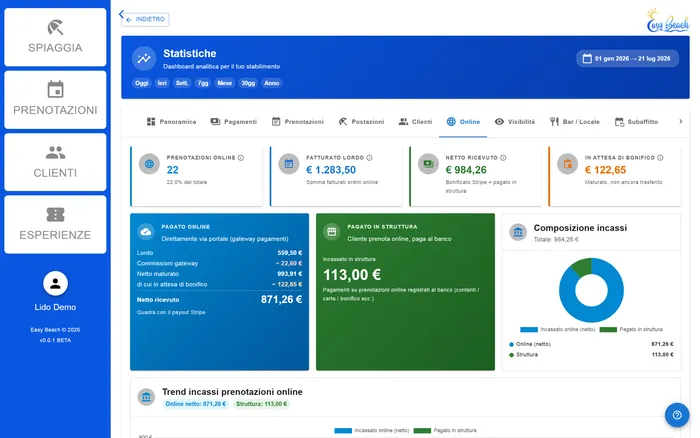The width and height of the screenshot is (700, 438).
Task: Show info for Netto Ricevuto metric
Action: pyautogui.click(x=503, y=158)
